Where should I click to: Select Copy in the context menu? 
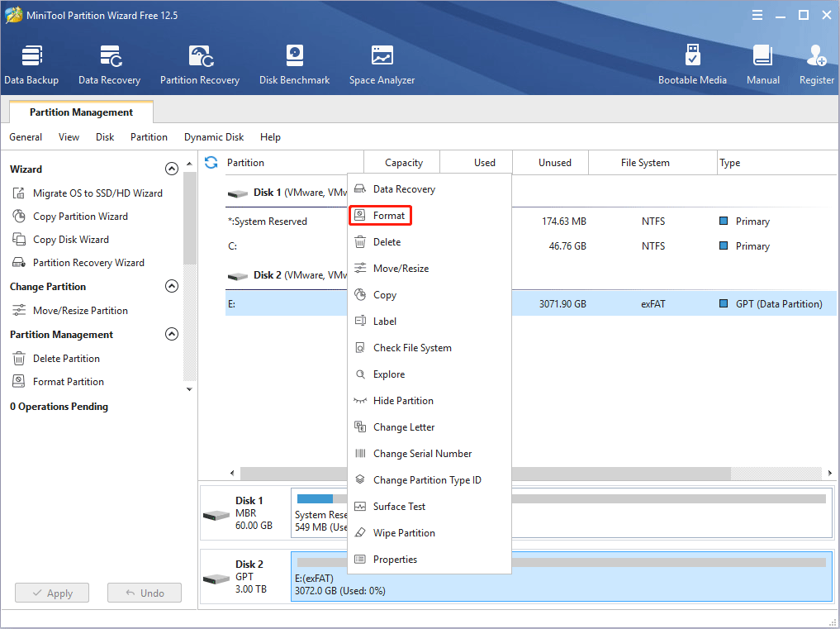pos(429,295)
